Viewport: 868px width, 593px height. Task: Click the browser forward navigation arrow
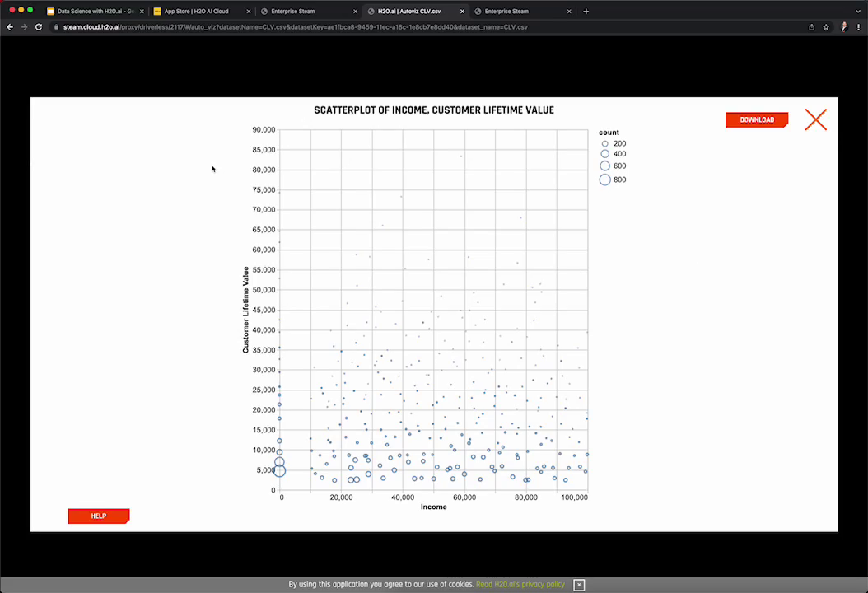[x=23, y=26]
